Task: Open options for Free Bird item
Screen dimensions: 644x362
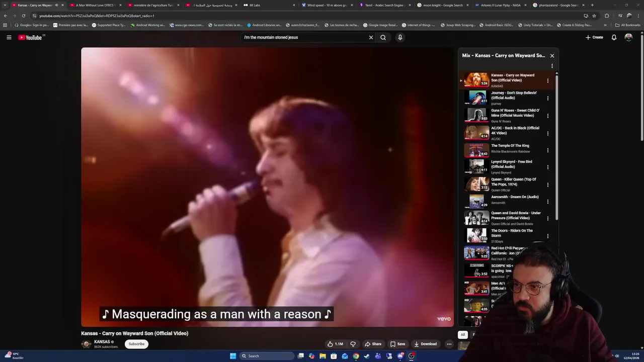Action: pyautogui.click(x=548, y=167)
